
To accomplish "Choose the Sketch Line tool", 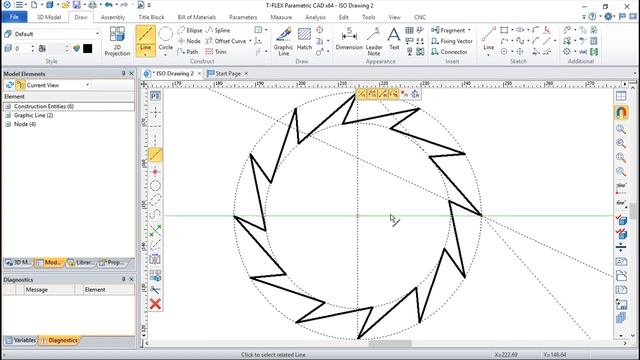I will coord(489,39).
